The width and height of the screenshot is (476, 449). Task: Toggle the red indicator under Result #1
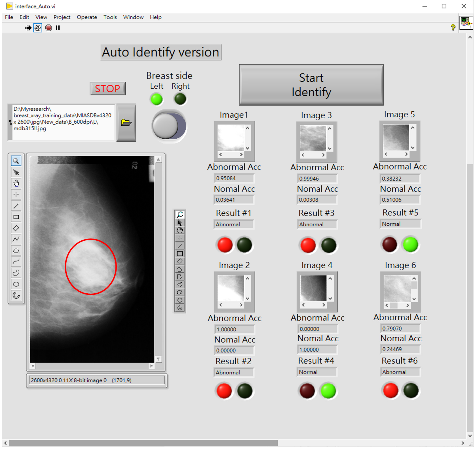coord(225,245)
